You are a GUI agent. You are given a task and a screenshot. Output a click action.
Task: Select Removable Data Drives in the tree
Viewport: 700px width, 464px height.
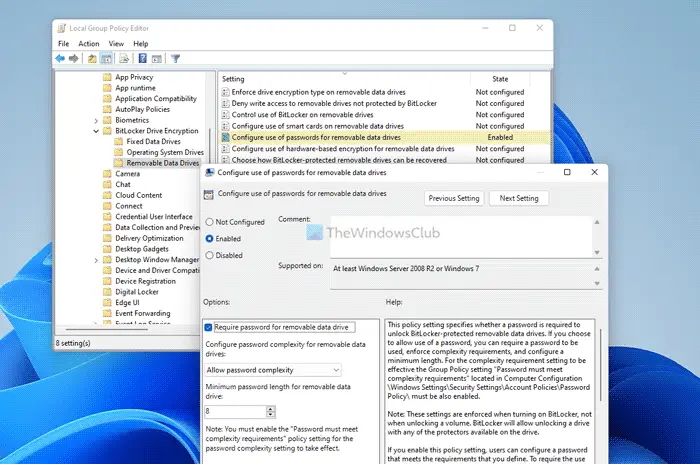point(162,163)
